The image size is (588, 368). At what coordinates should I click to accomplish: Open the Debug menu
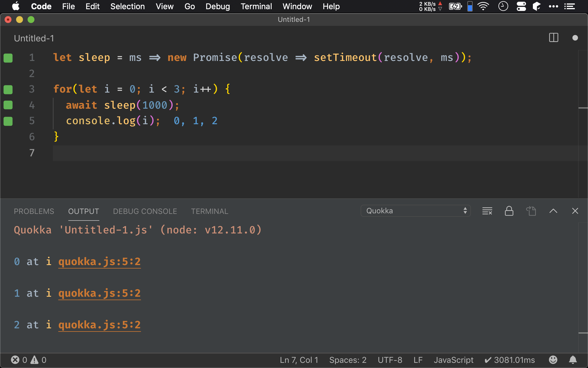pos(217,6)
